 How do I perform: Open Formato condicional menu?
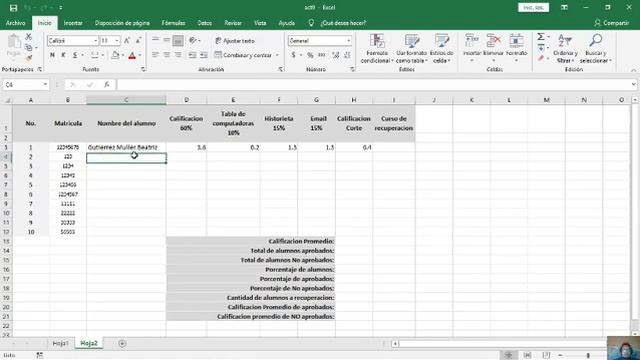[377, 48]
